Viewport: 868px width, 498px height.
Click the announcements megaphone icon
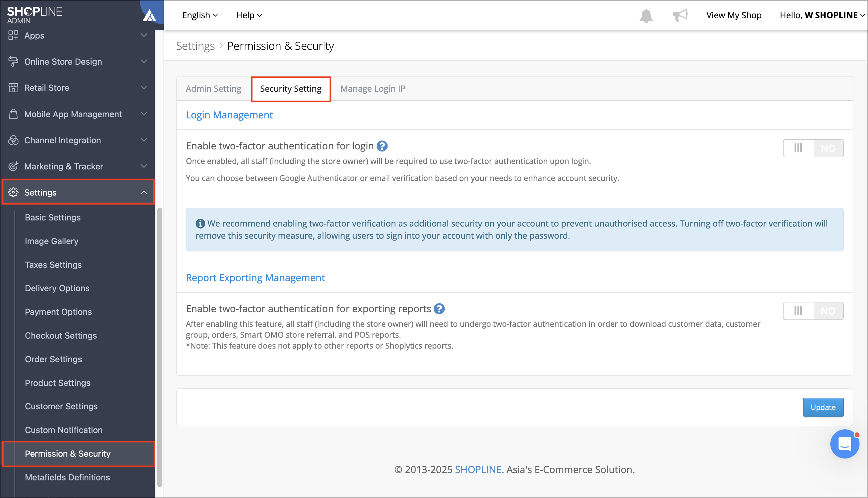click(680, 15)
